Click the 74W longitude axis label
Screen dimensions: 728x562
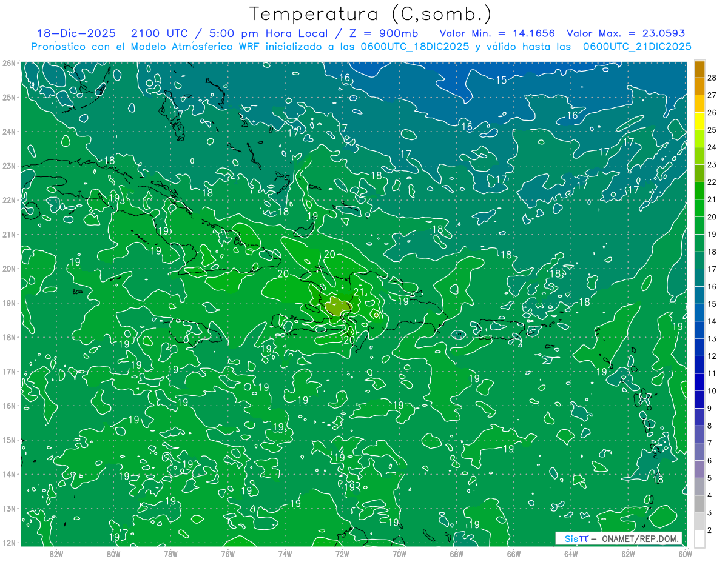click(x=285, y=554)
